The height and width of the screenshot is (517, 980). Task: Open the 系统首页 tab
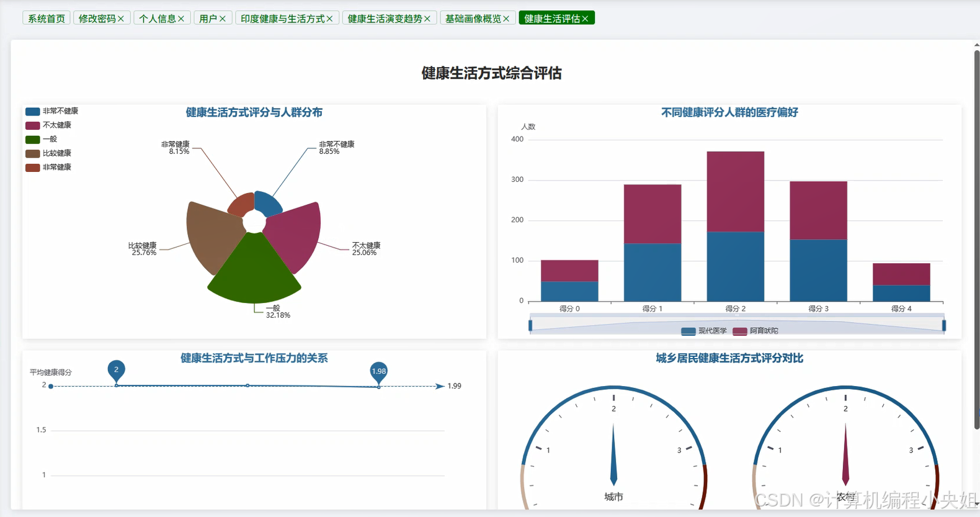[x=47, y=19]
